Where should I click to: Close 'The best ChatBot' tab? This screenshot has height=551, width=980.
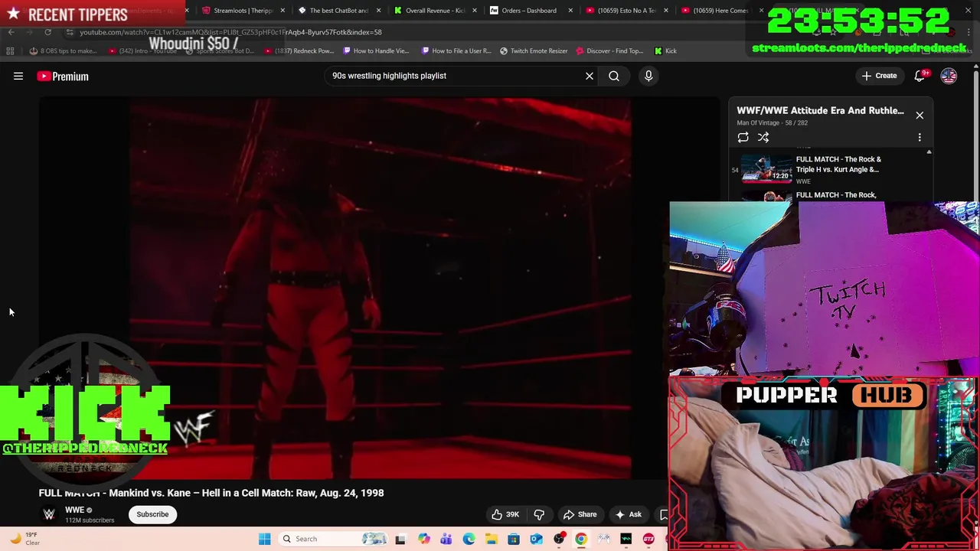coord(379,11)
